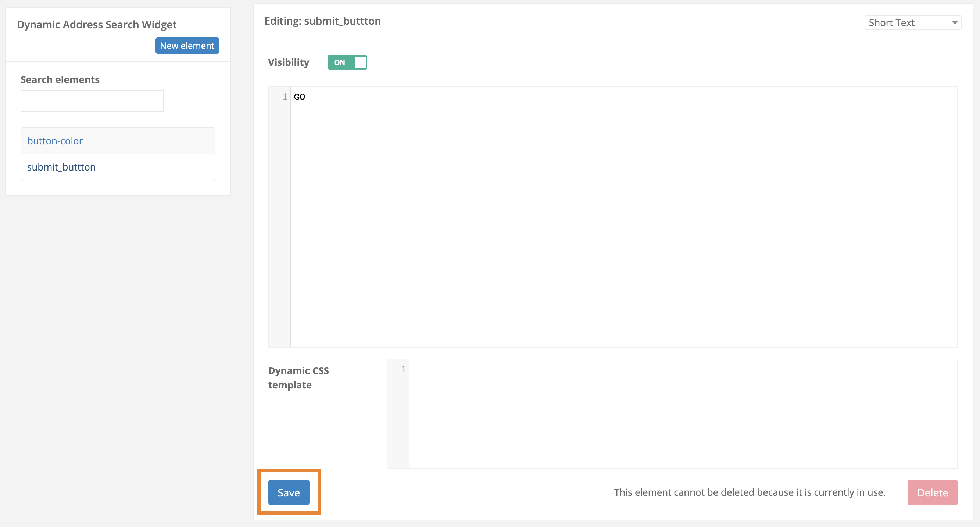Click the ON label on the visibility switch
This screenshot has height=527, width=980.
pyautogui.click(x=340, y=62)
